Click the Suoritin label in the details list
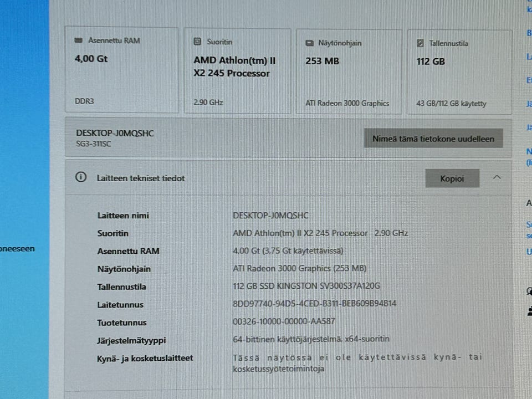This screenshot has width=532, height=399. (112, 233)
